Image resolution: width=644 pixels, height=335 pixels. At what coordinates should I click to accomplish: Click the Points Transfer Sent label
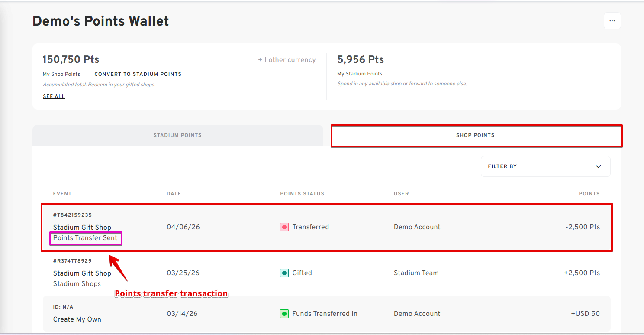point(85,238)
